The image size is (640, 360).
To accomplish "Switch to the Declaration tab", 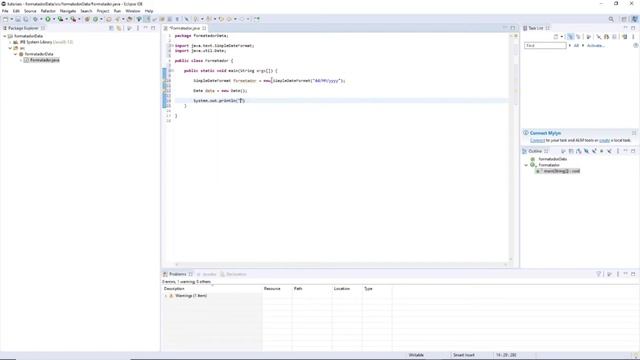I will (x=233, y=274).
